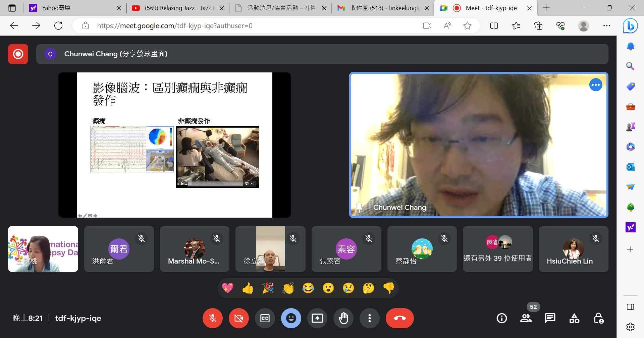Send the party popper reaction
This screenshot has height=338, width=644.
point(268,288)
